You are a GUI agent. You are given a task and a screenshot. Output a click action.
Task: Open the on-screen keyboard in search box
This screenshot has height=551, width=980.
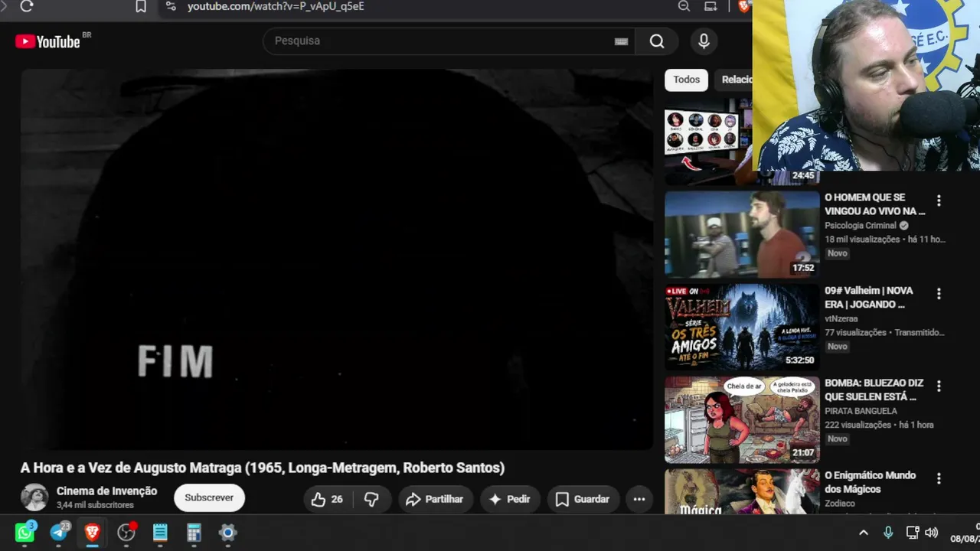pos(621,41)
